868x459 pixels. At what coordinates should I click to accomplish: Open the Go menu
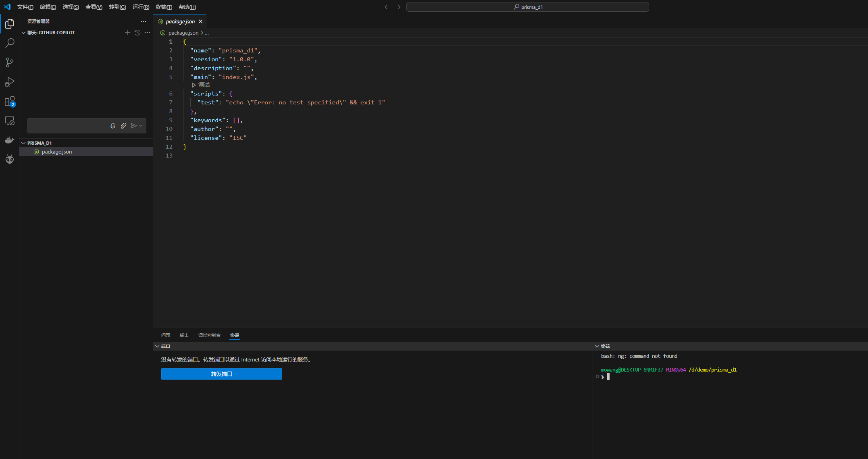117,7
